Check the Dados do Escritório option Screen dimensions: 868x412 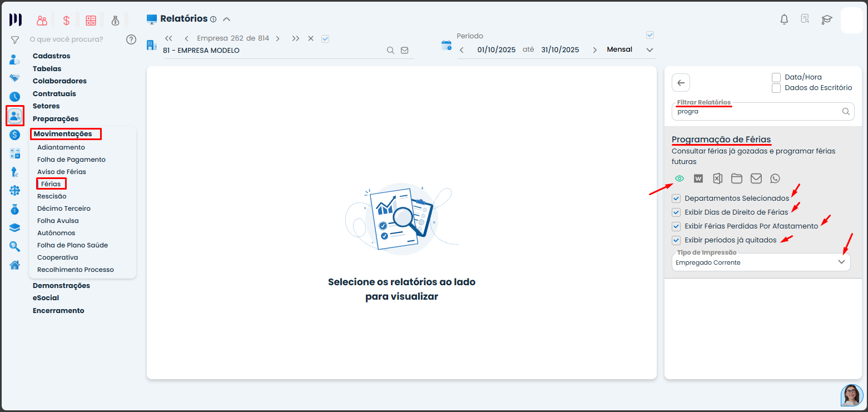coord(776,88)
